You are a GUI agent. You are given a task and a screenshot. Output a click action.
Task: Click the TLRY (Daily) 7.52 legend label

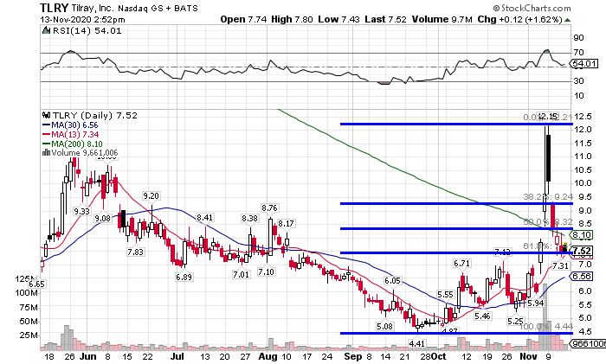[94, 115]
